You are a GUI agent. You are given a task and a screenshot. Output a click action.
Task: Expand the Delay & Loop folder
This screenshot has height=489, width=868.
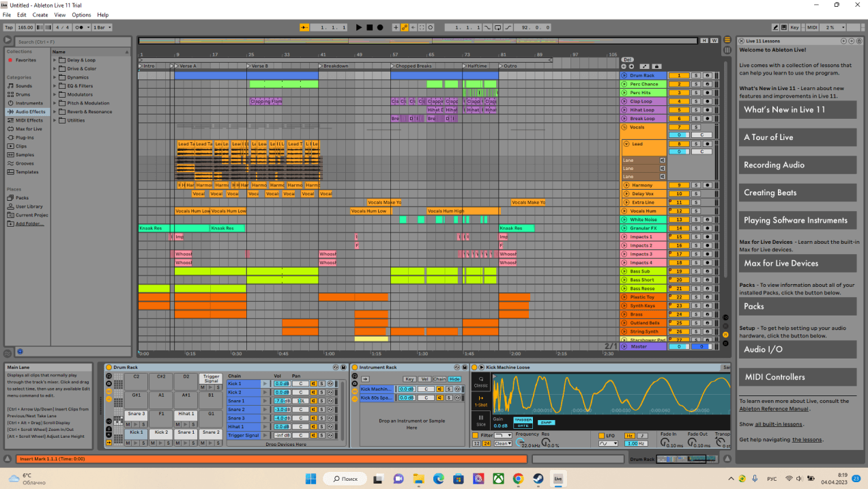pos(55,60)
